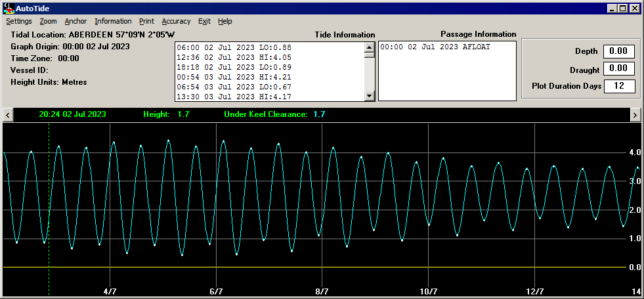Click the AutoTide title bar app icon
The image size is (644, 299).
[9, 8]
